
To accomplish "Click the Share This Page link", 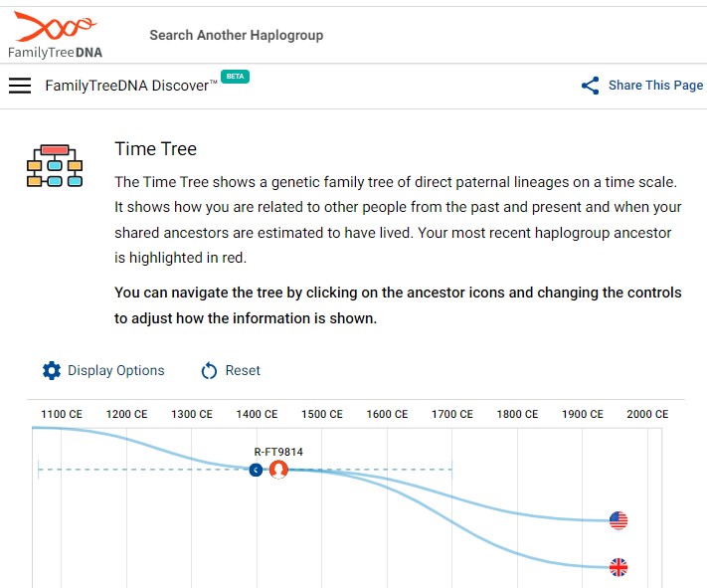I will [x=655, y=86].
